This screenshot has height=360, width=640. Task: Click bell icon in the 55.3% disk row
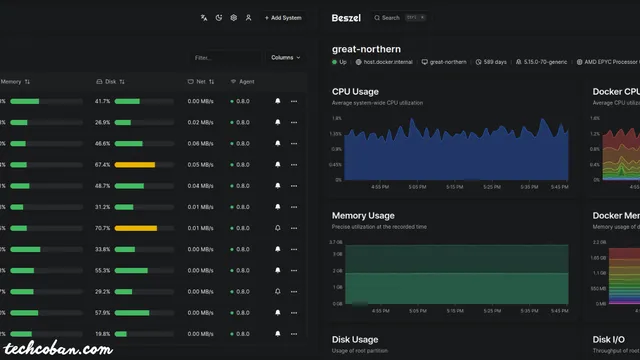pos(278,270)
